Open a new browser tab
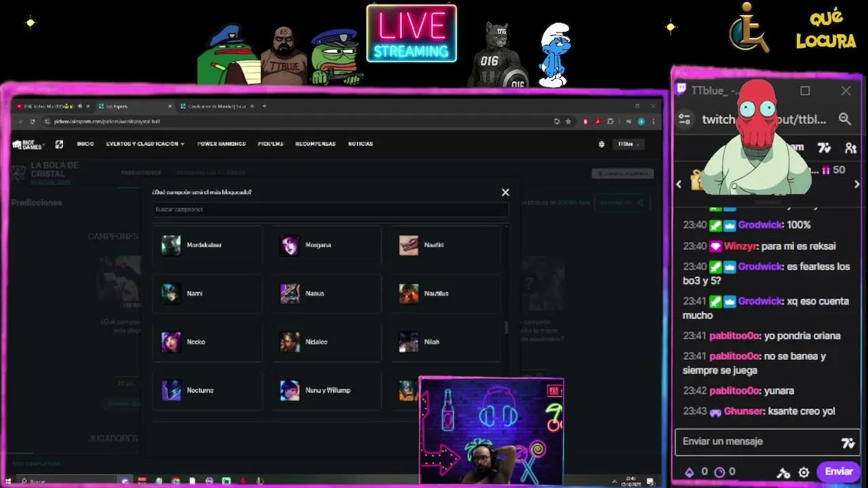 tap(264, 106)
